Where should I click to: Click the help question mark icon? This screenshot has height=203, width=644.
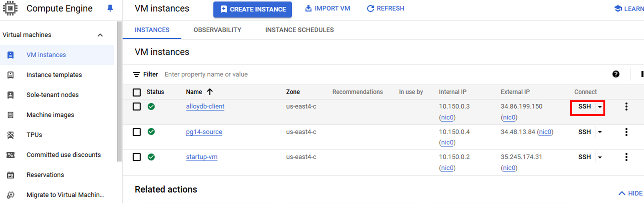tap(616, 74)
